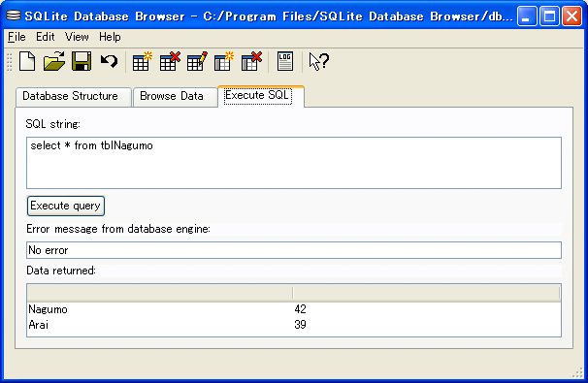
Task: Maximize the SQLite Database Browser window
Action: (x=549, y=16)
